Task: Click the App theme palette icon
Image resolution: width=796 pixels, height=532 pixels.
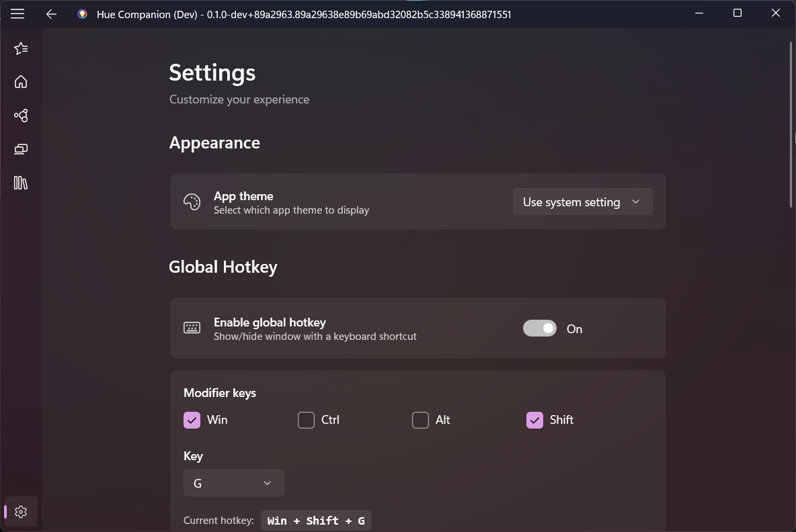Action: pyautogui.click(x=192, y=202)
